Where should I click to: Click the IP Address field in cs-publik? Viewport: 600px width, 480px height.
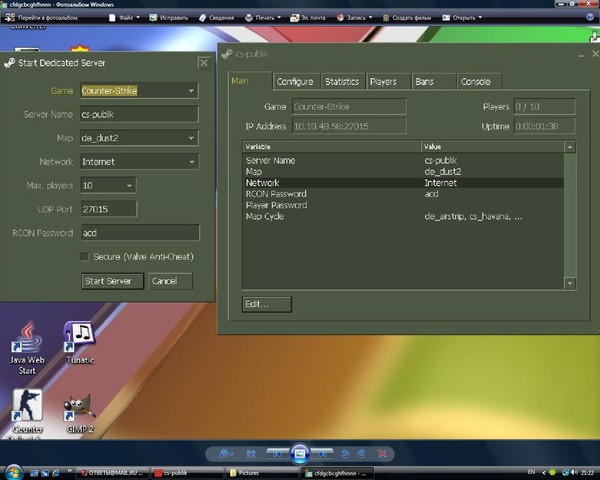(349, 126)
